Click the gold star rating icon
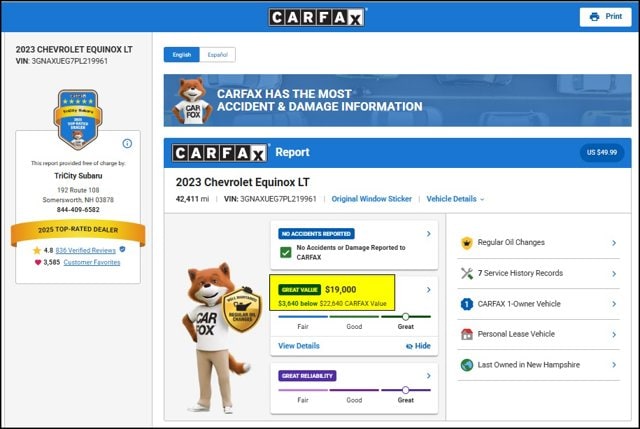The image size is (640, 429). pyautogui.click(x=37, y=250)
